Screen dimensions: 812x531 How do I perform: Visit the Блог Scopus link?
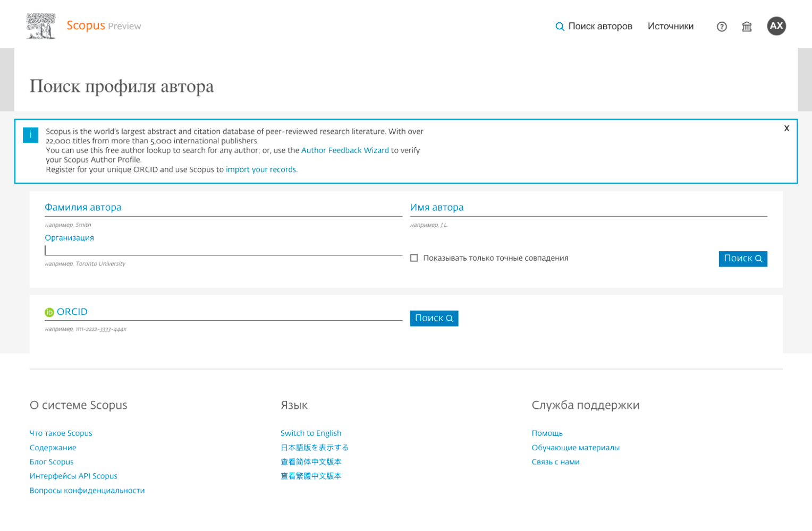pos(52,462)
